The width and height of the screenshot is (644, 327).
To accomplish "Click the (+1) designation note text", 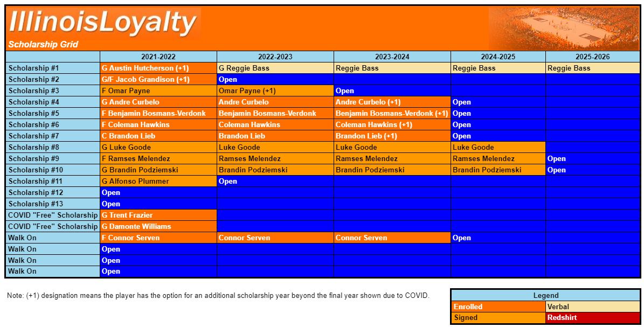I will pyautogui.click(x=218, y=295).
